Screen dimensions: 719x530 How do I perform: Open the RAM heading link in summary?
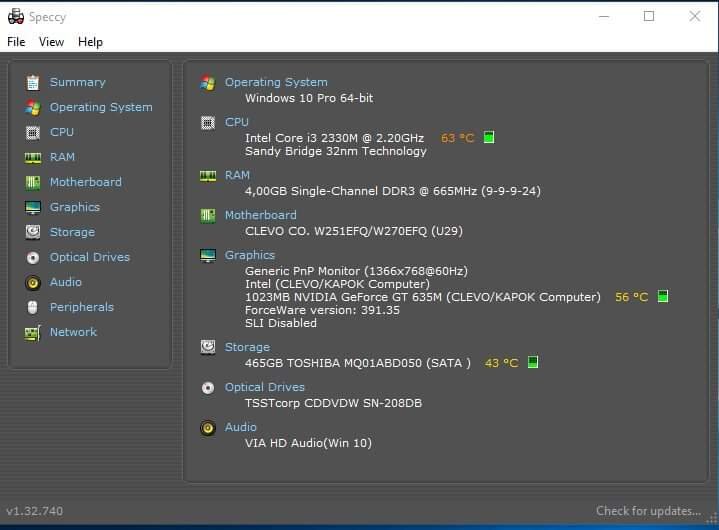point(237,175)
